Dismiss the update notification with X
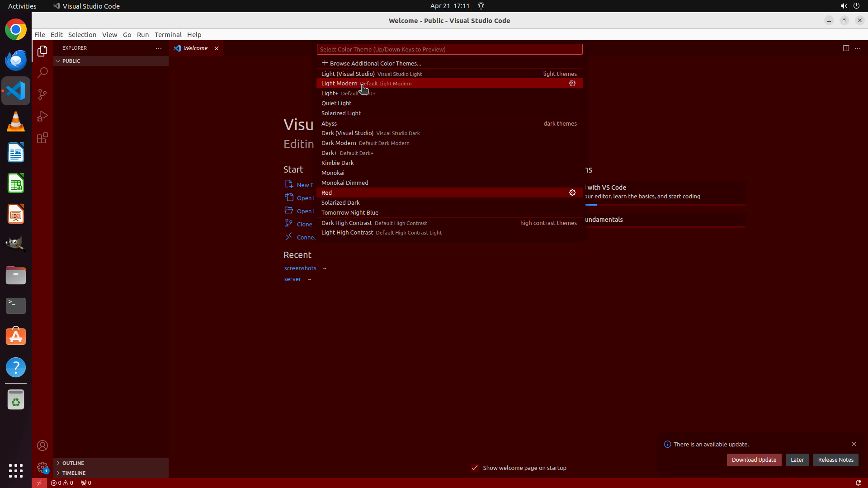The image size is (868, 488). pyautogui.click(x=854, y=444)
